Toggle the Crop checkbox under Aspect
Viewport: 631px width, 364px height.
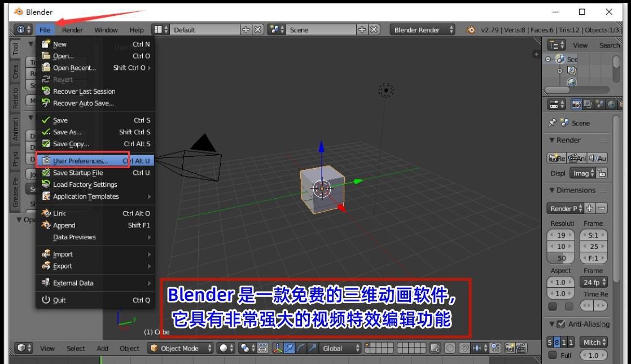pos(568,306)
